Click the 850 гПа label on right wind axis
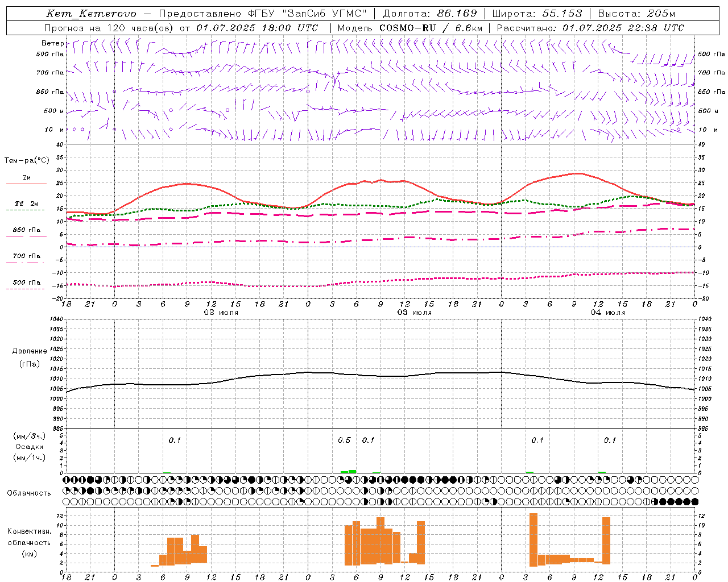728x582 pixels. [712, 92]
